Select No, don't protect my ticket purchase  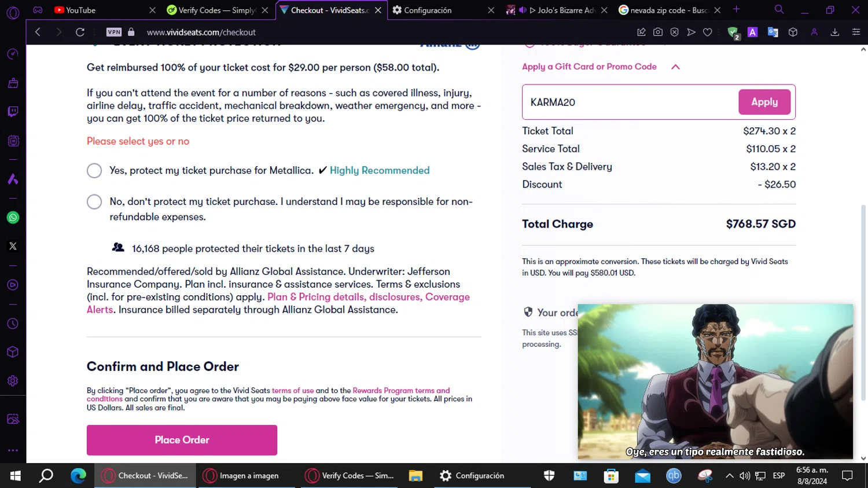click(x=94, y=201)
